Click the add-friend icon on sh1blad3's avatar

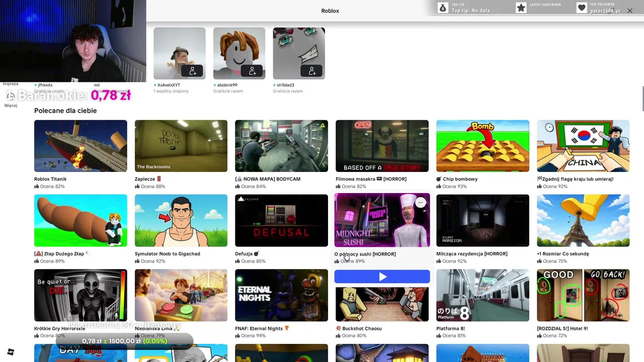pyautogui.click(x=312, y=71)
